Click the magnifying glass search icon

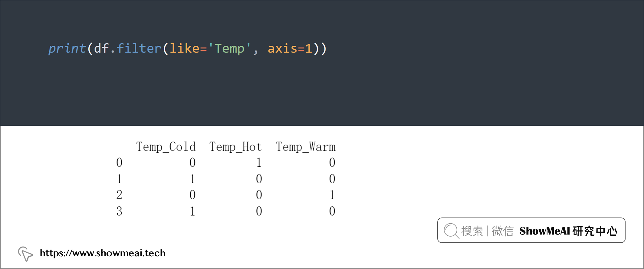[x=451, y=231]
